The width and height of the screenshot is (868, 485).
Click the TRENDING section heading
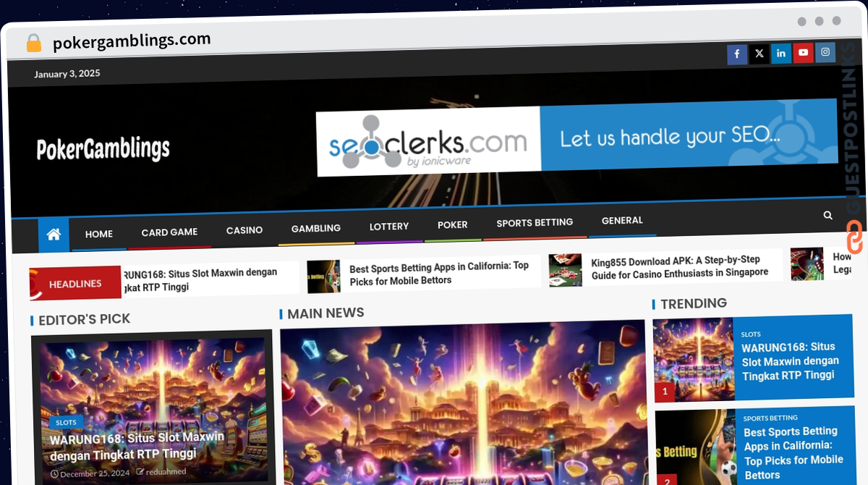pos(694,303)
